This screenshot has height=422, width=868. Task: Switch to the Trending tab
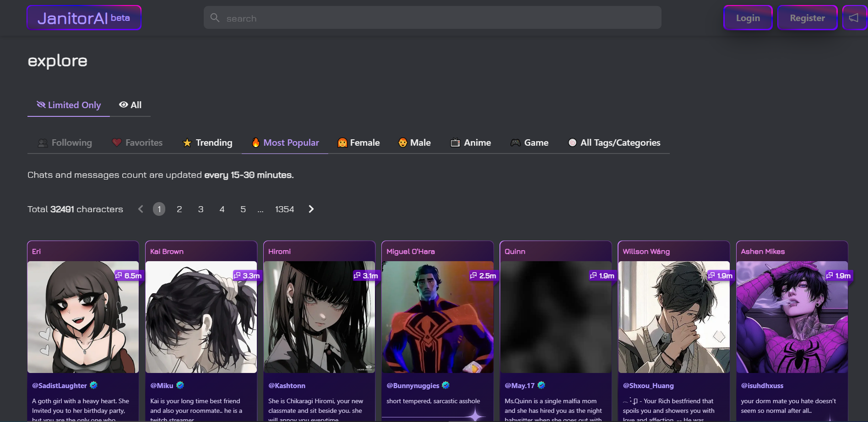207,142
